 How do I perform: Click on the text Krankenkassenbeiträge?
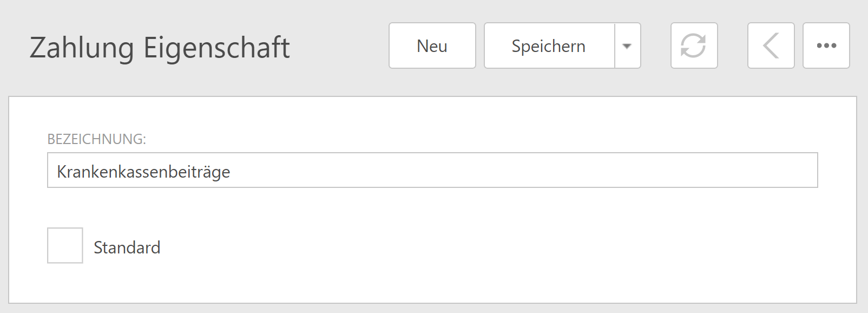pyautogui.click(x=143, y=172)
